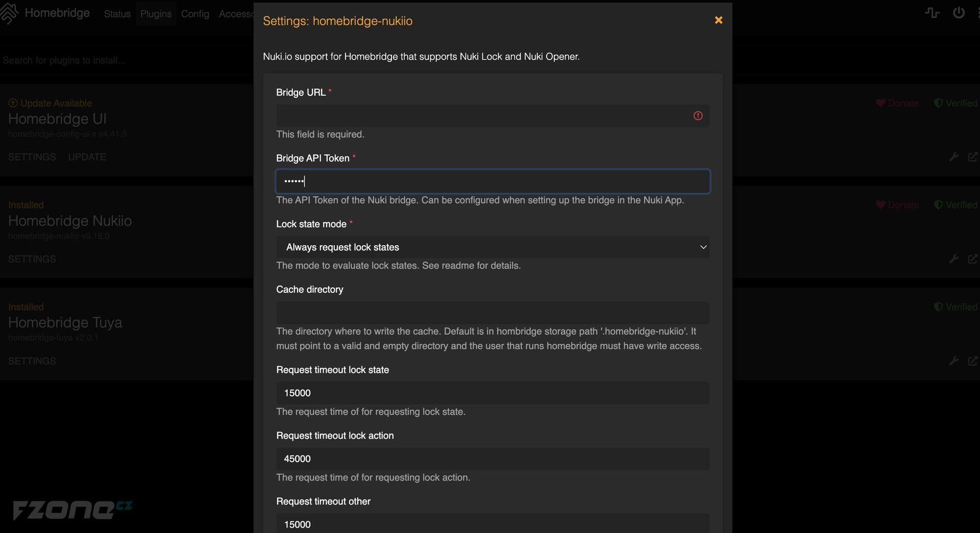Click Donate link for Homebridge UI
Viewport: 980px width, 533px height.
point(897,103)
